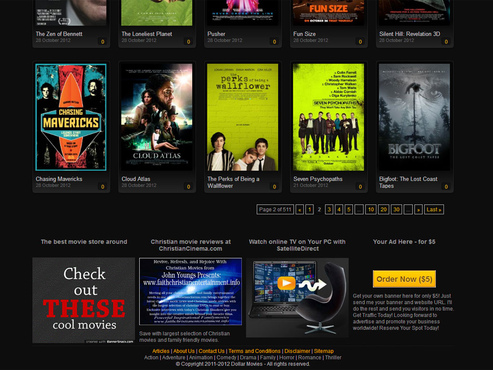Jump to page 30
This screenshot has width=493, height=370.
pos(396,210)
